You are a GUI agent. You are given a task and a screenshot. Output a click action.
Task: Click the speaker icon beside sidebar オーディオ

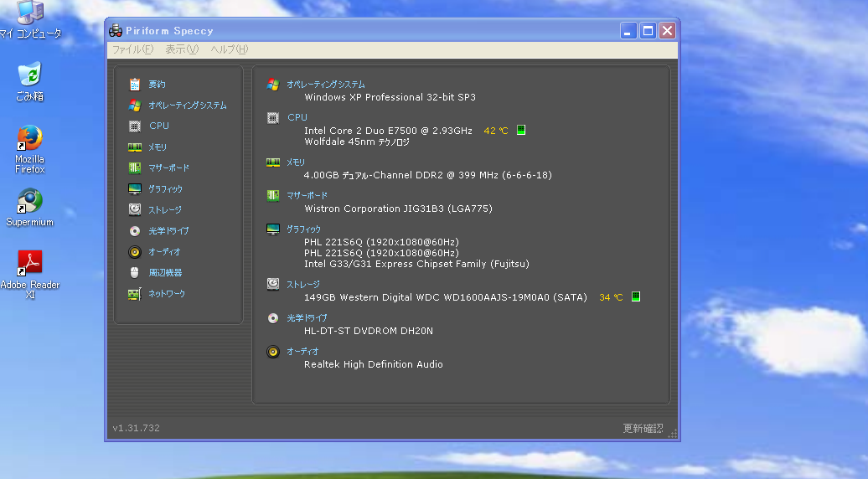click(x=135, y=252)
